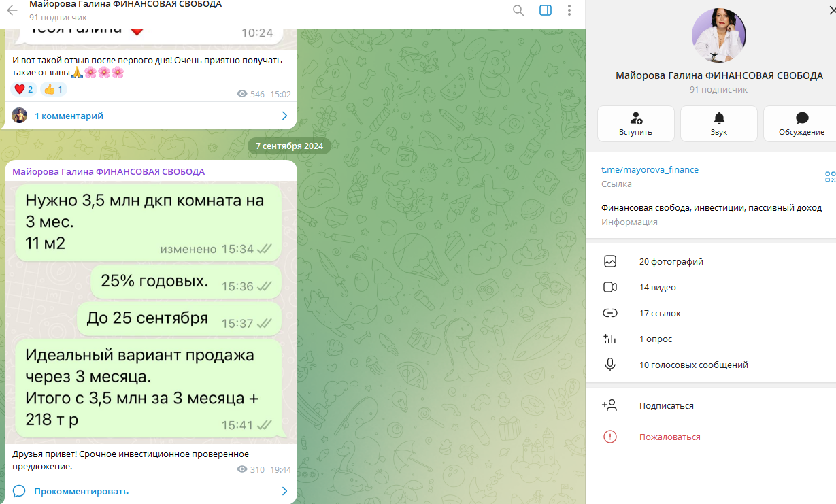The height and width of the screenshot is (504, 836).
Task: Open the Обсуждение discussion button
Action: pos(801,124)
